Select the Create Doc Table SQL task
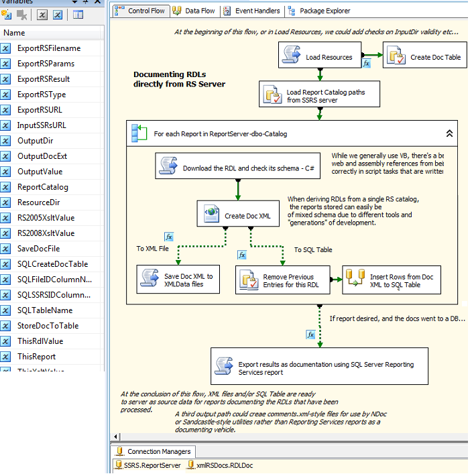Viewport: 472px width, 476px height. point(425,55)
